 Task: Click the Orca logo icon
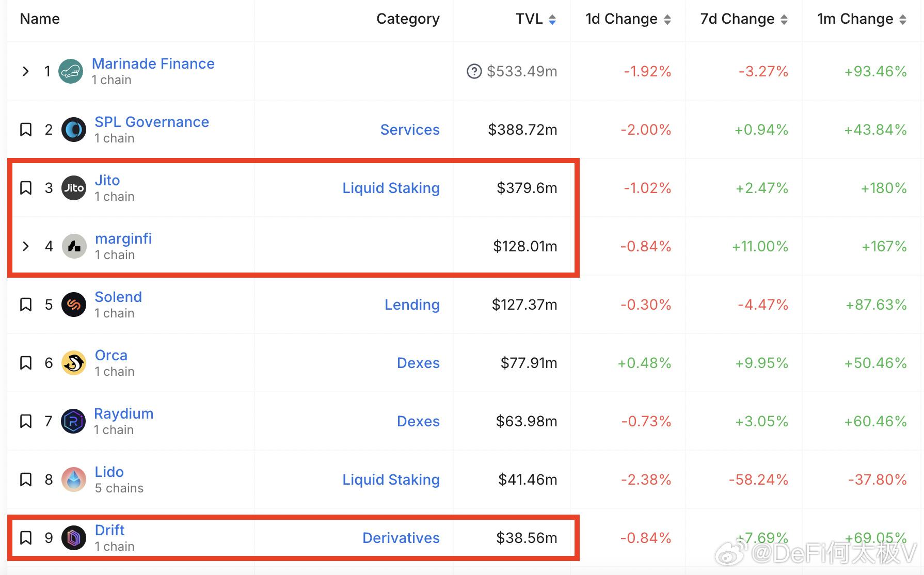[74, 363]
